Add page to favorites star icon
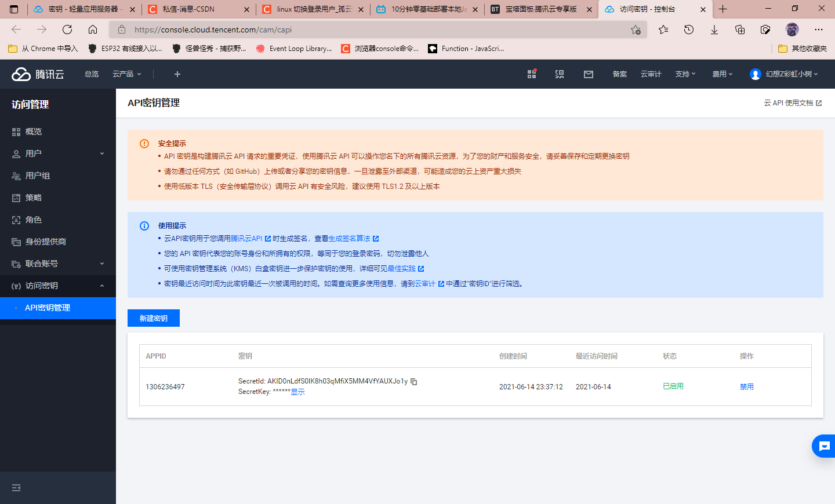 coord(636,30)
